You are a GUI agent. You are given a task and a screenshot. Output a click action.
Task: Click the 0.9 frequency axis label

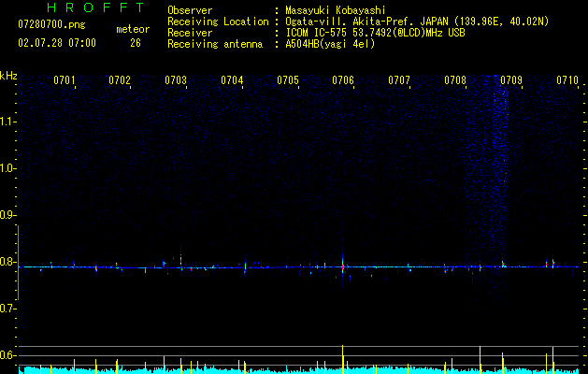click(x=7, y=215)
